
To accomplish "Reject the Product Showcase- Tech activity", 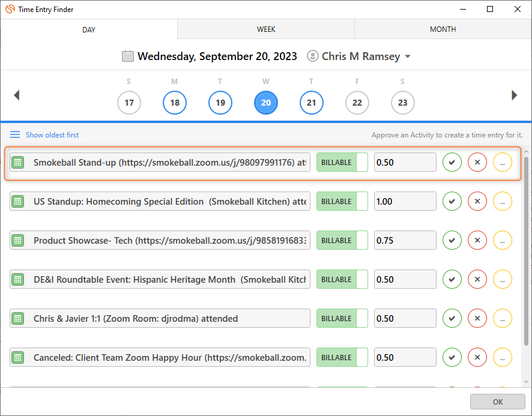I will pyautogui.click(x=477, y=240).
